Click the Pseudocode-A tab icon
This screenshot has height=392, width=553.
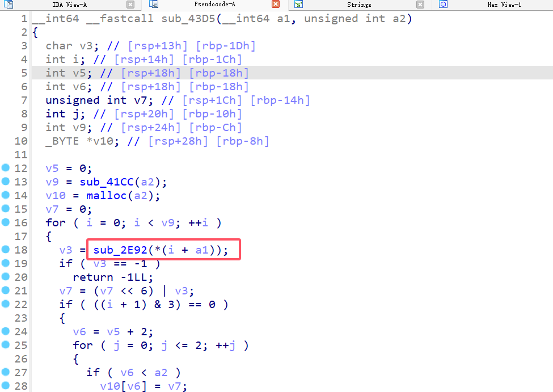coord(154,4)
